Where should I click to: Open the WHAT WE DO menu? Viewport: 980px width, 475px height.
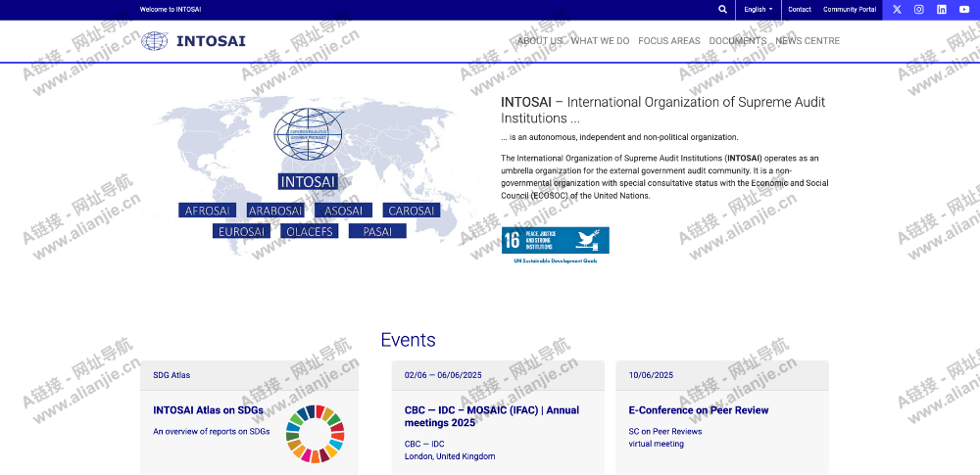coord(600,41)
